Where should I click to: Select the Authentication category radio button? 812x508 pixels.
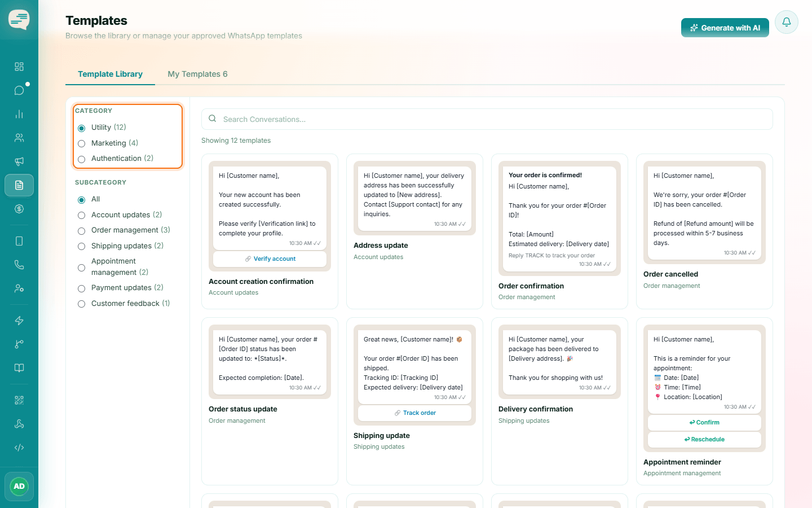(x=81, y=159)
